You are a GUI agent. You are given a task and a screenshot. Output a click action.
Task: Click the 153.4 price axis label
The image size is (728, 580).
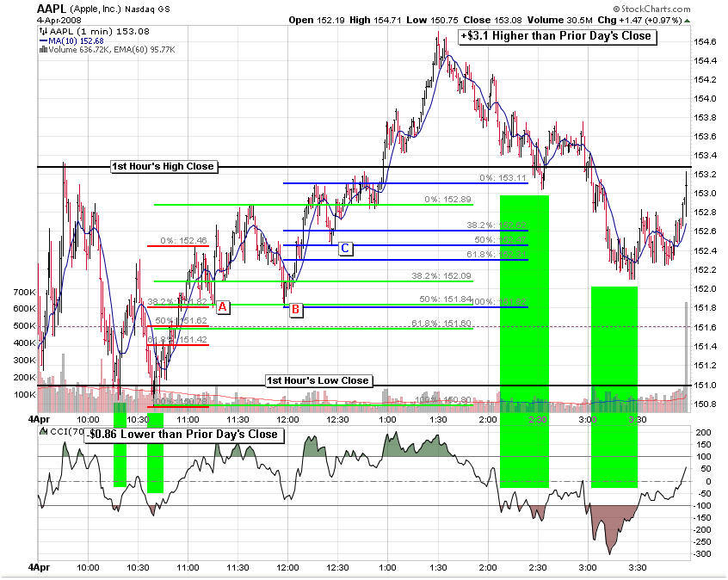pos(705,155)
